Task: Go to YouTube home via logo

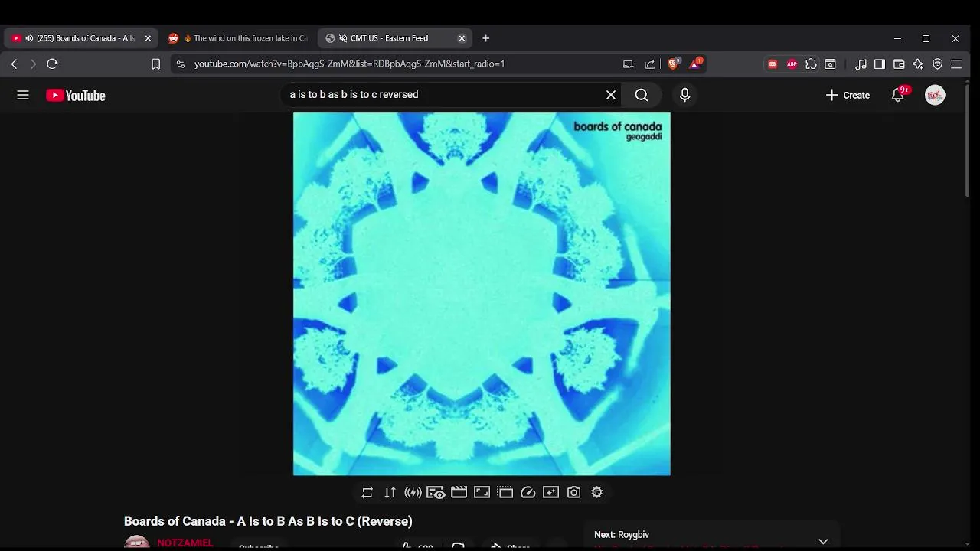Action: point(76,95)
